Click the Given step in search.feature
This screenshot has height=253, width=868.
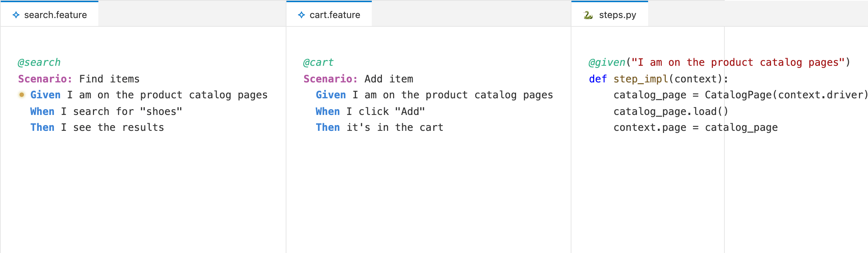coord(149,95)
